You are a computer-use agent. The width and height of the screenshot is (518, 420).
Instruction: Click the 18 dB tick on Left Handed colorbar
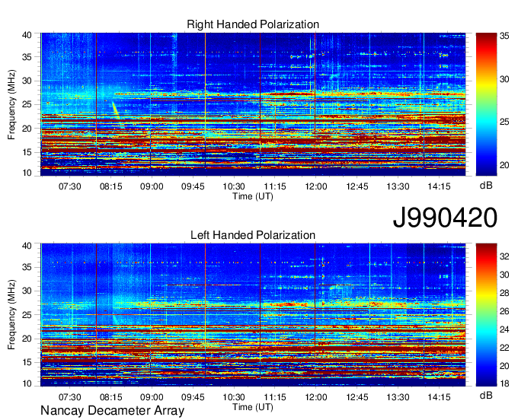pyautogui.click(x=504, y=383)
